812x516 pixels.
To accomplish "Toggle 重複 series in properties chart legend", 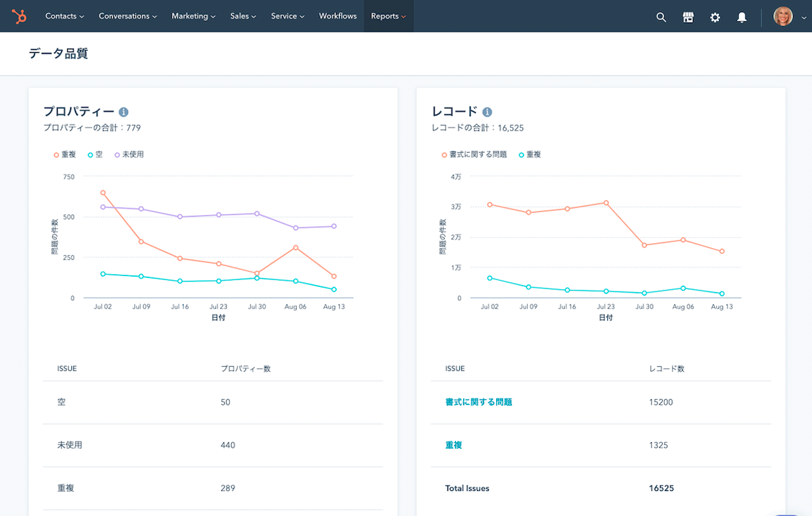I will pos(65,154).
